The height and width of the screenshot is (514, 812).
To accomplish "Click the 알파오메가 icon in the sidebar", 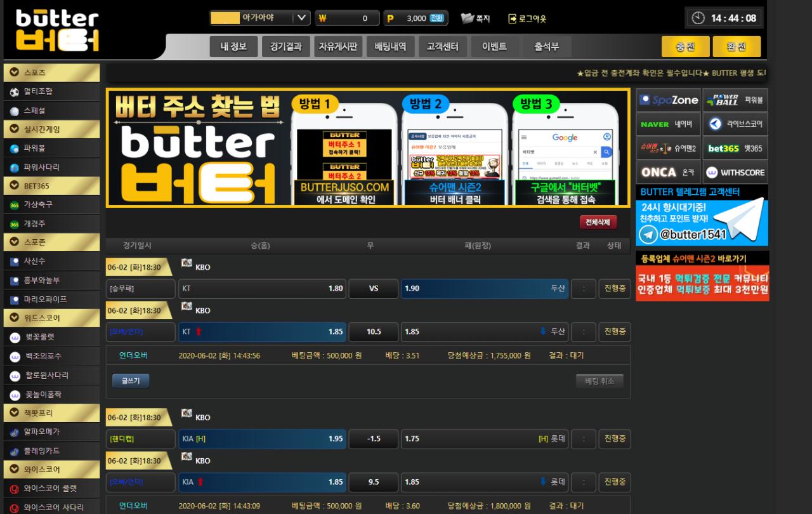I will click(15, 432).
